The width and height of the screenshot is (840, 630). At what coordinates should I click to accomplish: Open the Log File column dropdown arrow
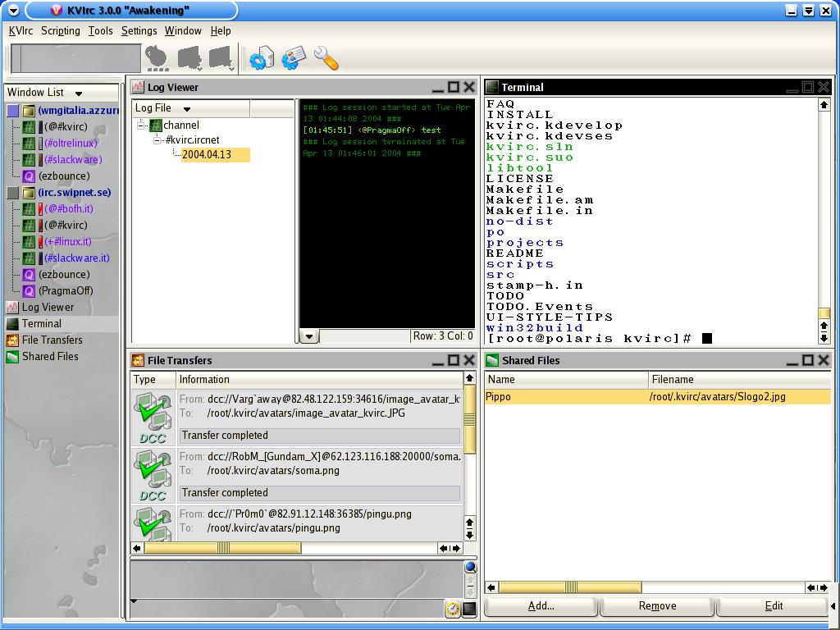(x=186, y=109)
